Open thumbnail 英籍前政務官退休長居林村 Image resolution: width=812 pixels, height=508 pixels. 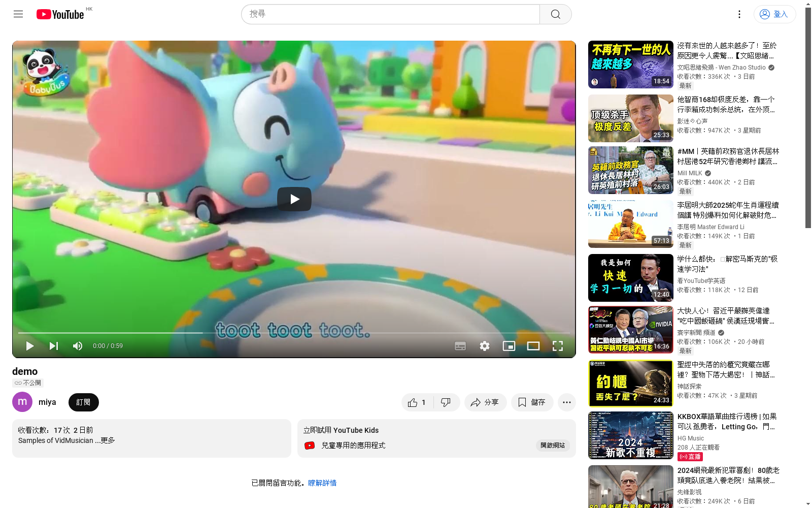(631, 170)
